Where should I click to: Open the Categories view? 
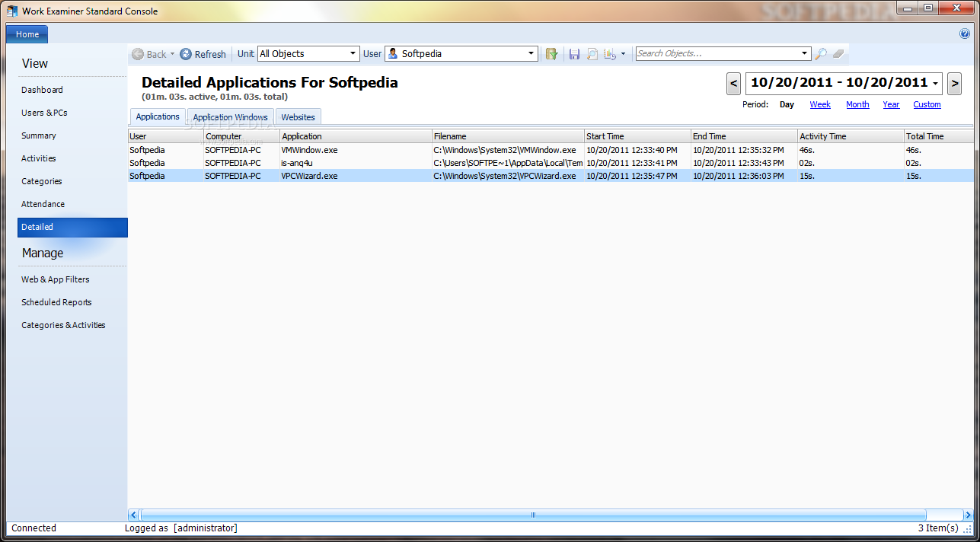pyautogui.click(x=42, y=181)
